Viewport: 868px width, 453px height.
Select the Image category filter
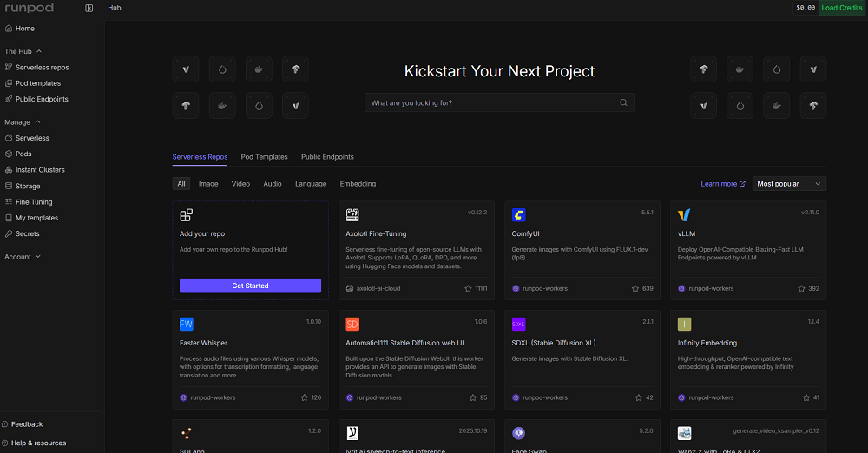pos(208,184)
